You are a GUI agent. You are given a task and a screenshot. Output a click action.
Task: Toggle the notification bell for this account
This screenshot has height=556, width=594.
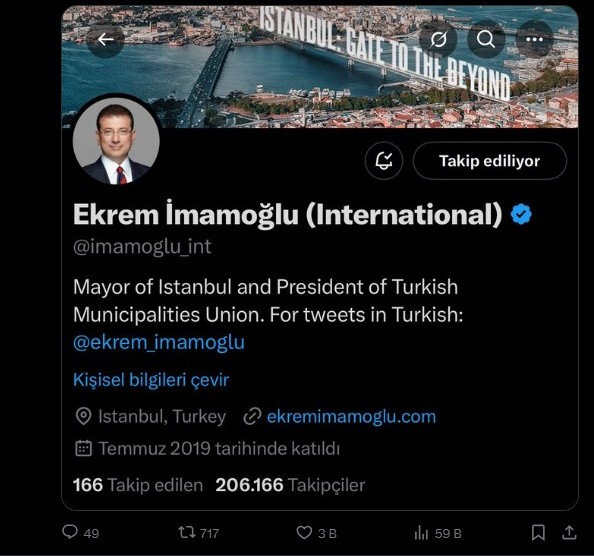[384, 161]
